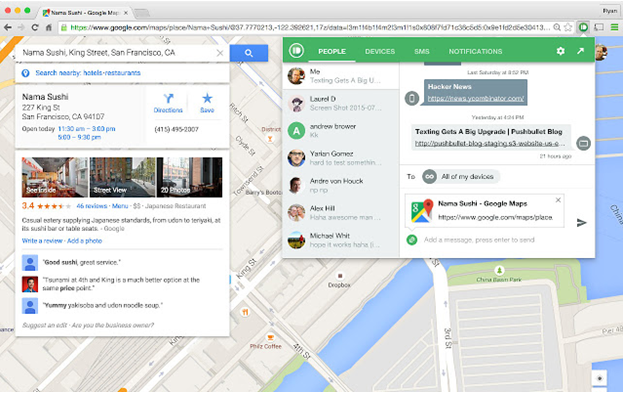Open the 20 Photos thumbnail
626x395 pixels.
tap(190, 177)
